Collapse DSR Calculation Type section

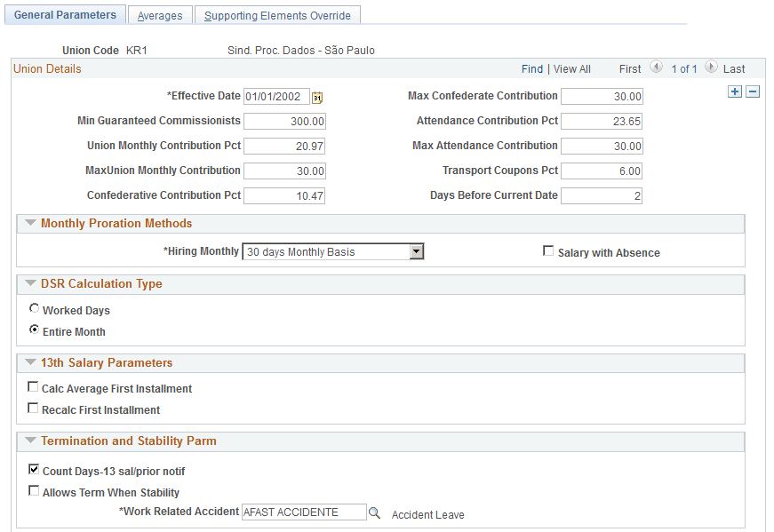[30, 283]
